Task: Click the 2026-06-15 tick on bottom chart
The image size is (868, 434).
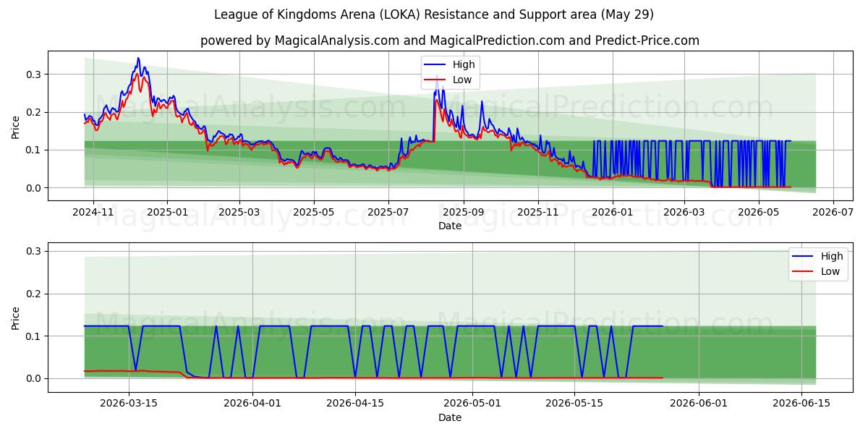Action: tap(801, 405)
